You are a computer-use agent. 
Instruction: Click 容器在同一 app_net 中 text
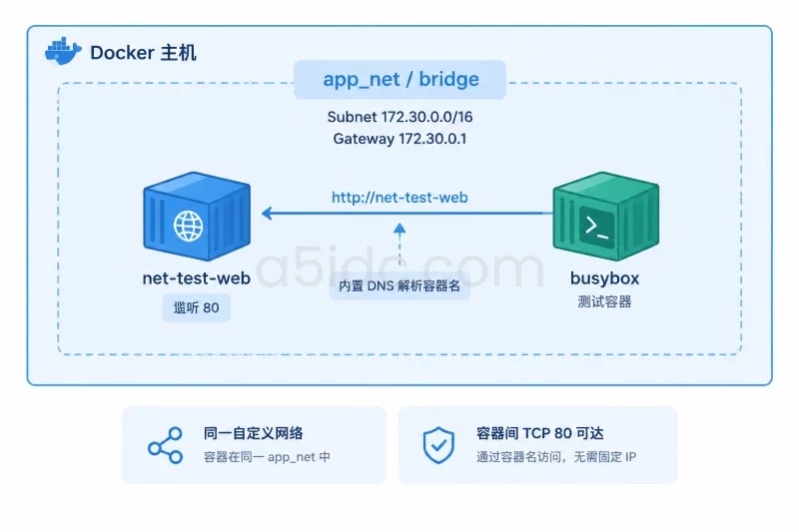(x=267, y=457)
